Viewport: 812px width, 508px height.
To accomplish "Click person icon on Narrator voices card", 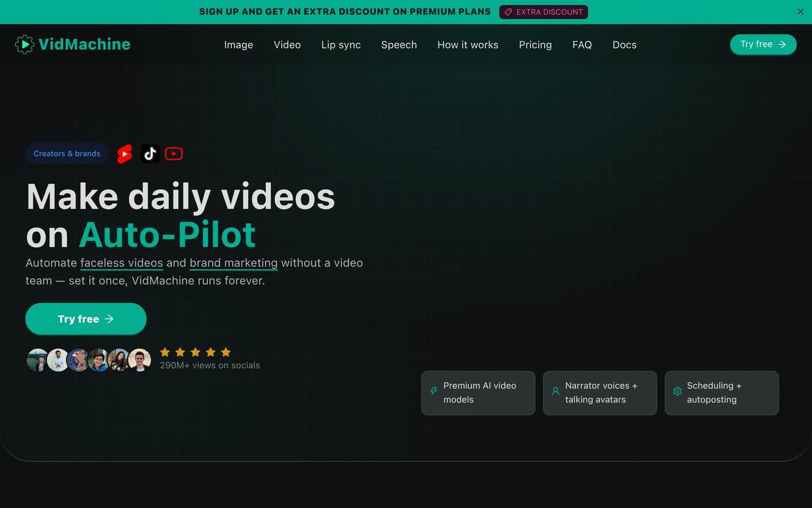I will [556, 391].
